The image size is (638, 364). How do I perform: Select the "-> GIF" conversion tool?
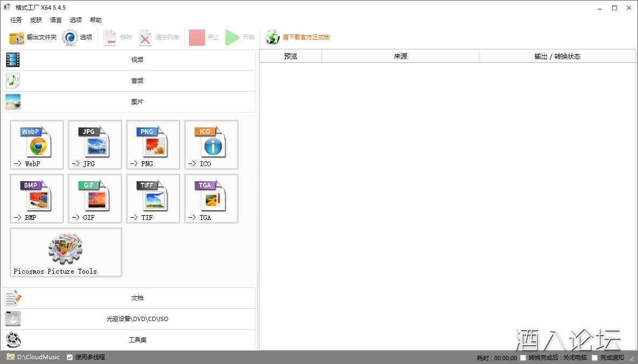point(95,198)
